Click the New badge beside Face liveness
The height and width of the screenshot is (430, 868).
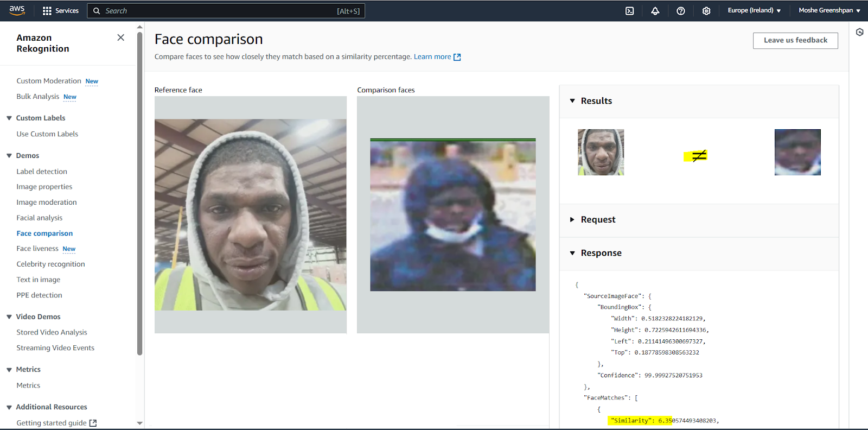click(x=69, y=249)
